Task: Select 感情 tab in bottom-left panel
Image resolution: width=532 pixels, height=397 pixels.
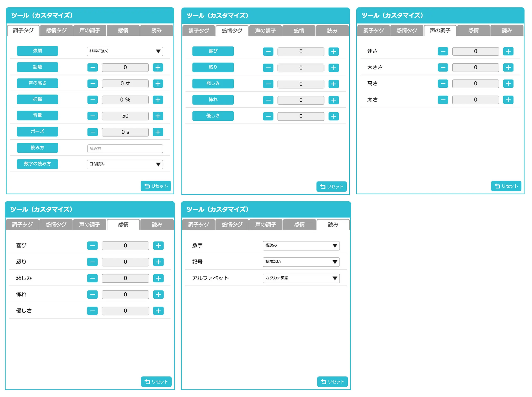Action: [x=123, y=224]
